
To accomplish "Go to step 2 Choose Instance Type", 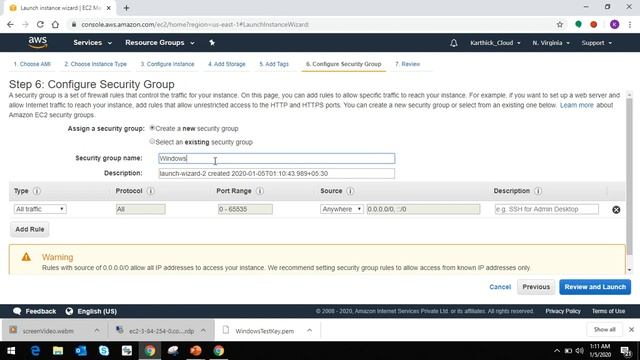I will coord(95,64).
